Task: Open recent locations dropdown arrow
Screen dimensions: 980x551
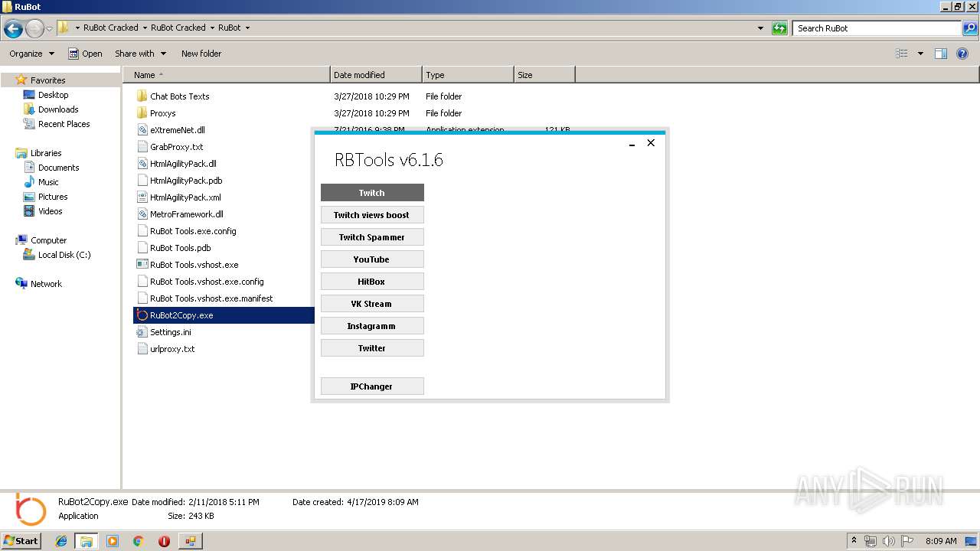Action: [49, 29]
